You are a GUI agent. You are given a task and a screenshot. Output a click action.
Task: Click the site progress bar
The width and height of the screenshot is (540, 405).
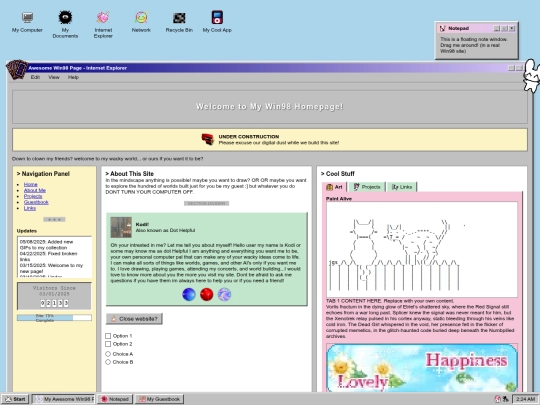click(54, 318)
